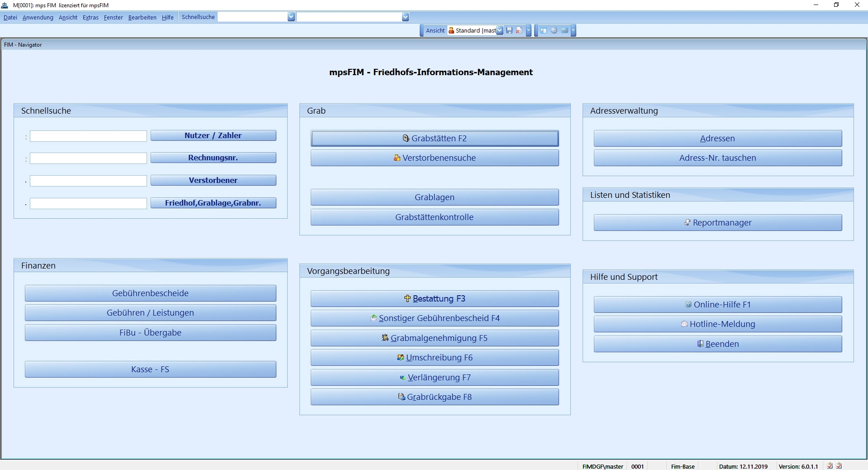Image resolution: width=868 pixels, height=470 pixels.
Task: Open Grabmalgenehmigung F5
Action: tap(435, 338)
